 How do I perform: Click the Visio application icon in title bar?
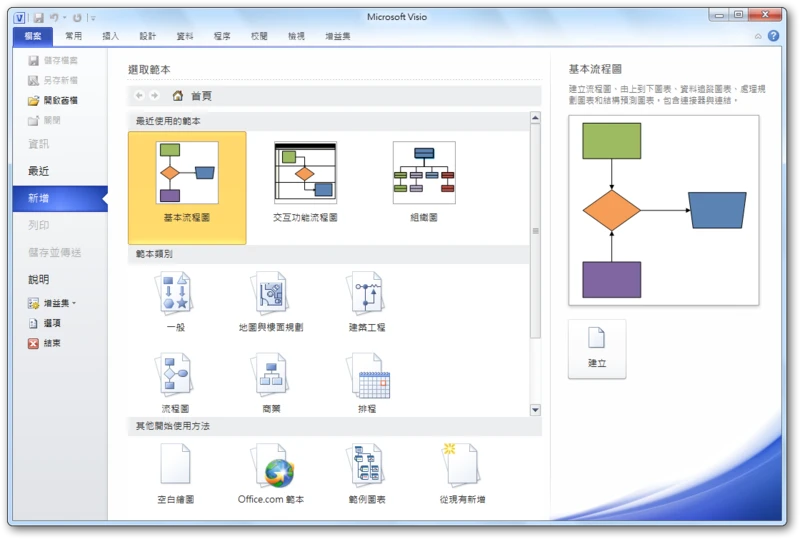coord(19,18)
